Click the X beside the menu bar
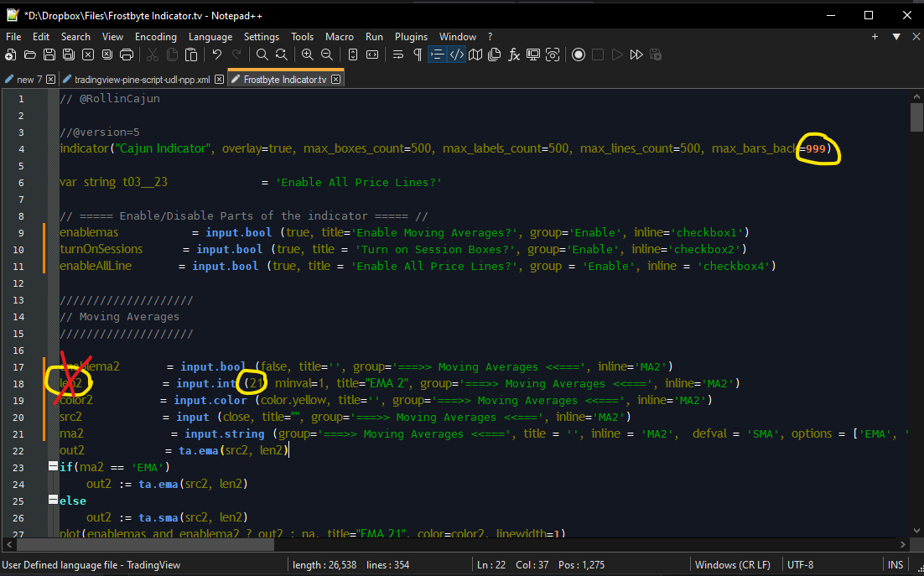The height and width of the screenshot is (576, 924). click(x=916, y=37)
